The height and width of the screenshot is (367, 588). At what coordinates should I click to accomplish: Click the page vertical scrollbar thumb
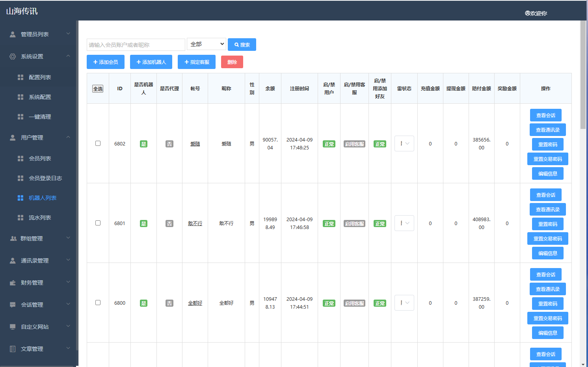[583, 75]
